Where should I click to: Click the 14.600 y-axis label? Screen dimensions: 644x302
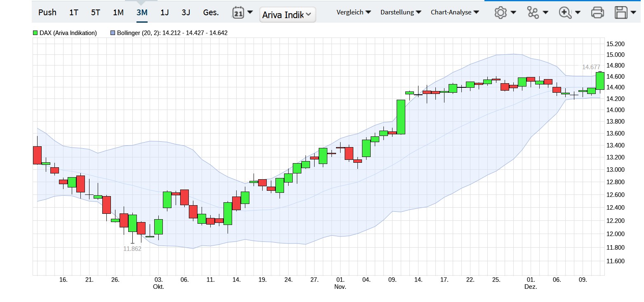616,76
